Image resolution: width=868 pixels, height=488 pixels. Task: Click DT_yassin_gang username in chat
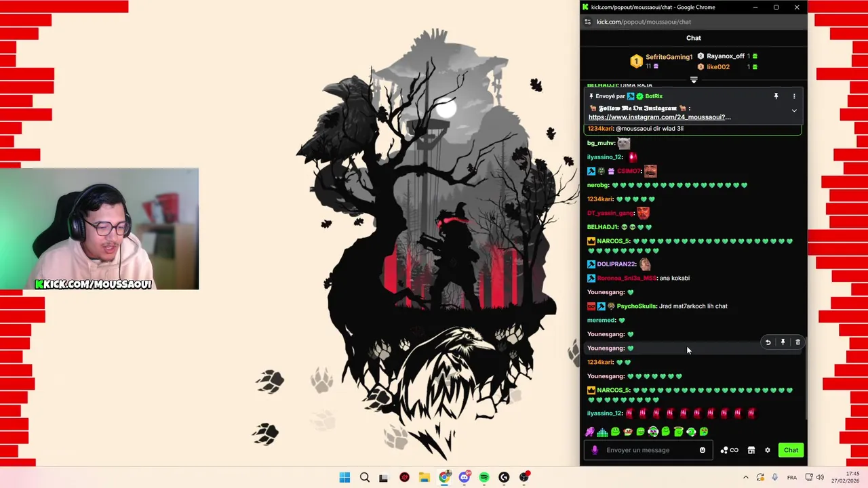click(610, 213)
